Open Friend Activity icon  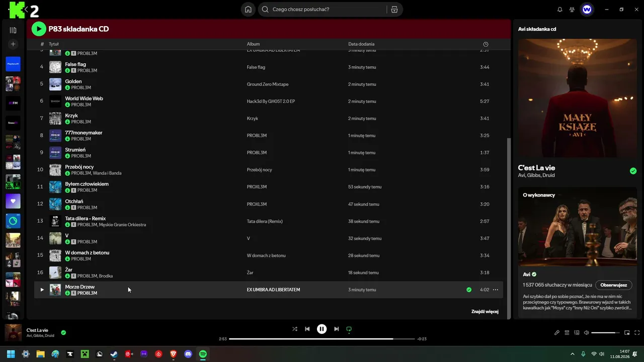(x=572, y=10)
